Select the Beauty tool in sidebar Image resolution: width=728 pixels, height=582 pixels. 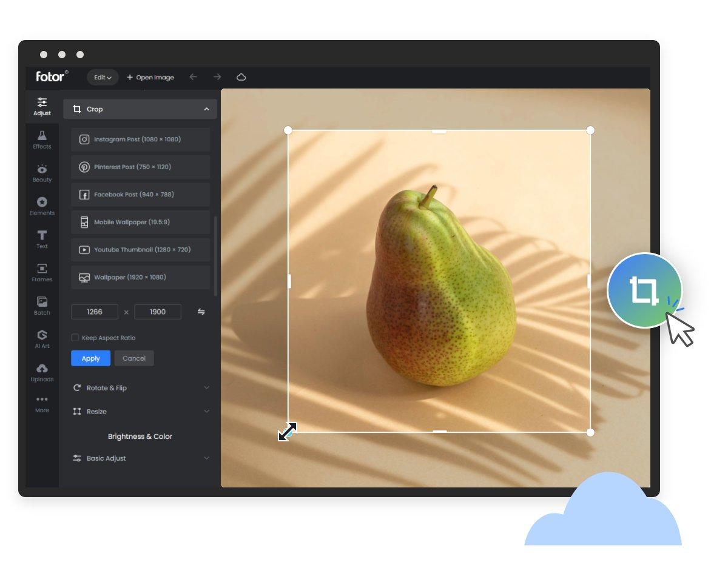(41, 172)
